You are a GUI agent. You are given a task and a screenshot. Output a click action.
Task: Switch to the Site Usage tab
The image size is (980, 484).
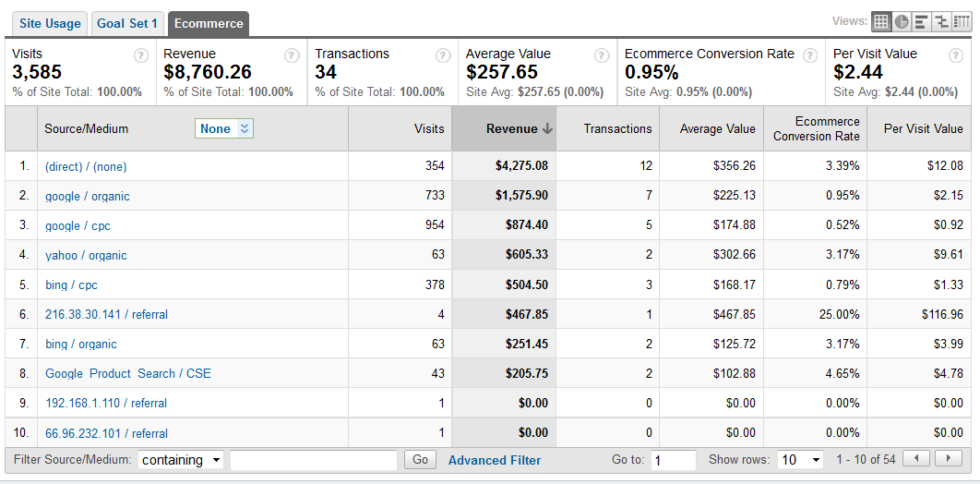click(x=50, y=23)
